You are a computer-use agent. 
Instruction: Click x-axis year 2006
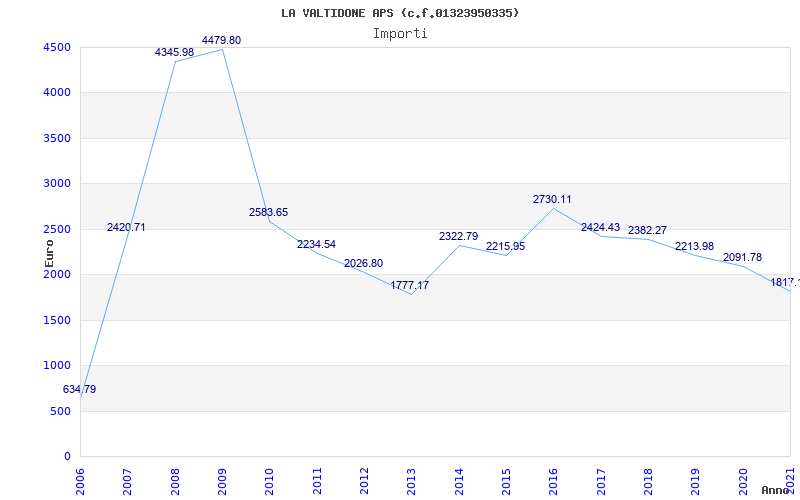pyautogui.click(x=81, y=481)
